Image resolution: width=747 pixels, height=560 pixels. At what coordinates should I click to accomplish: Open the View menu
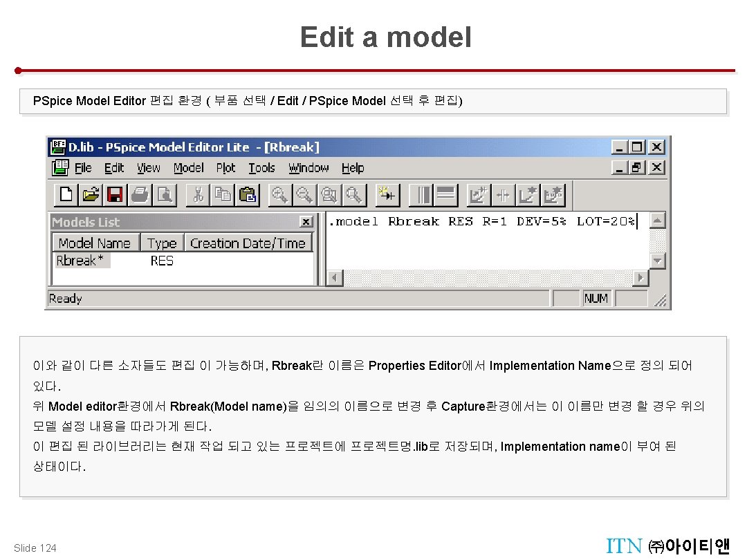(x=149, y=168)
